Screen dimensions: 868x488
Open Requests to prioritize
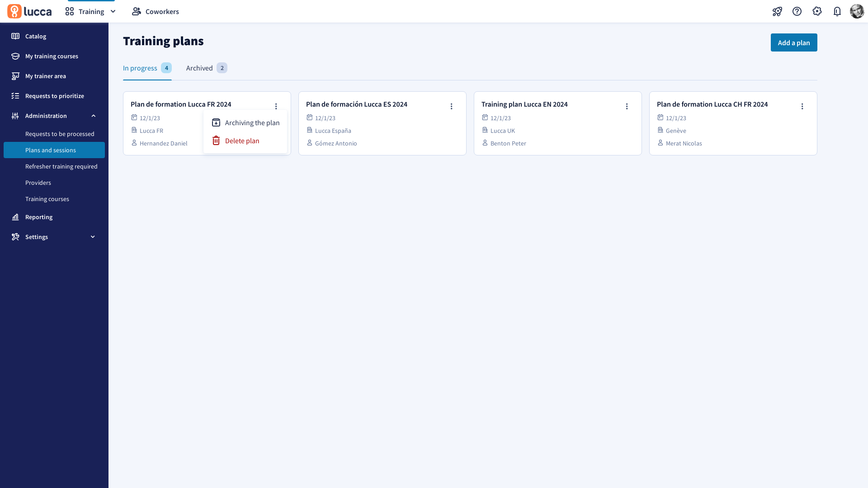[x=54, y=96]
